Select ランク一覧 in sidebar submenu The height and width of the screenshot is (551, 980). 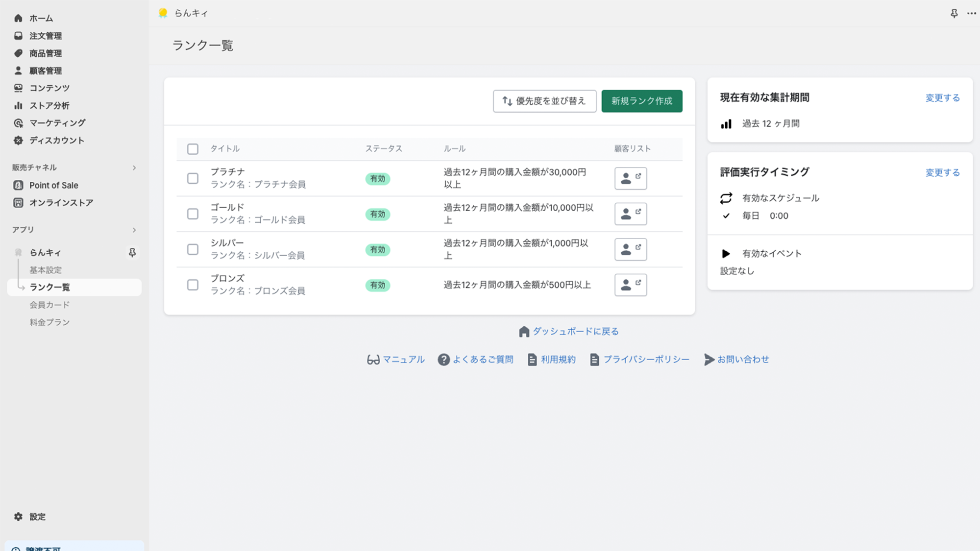[74, 287]
